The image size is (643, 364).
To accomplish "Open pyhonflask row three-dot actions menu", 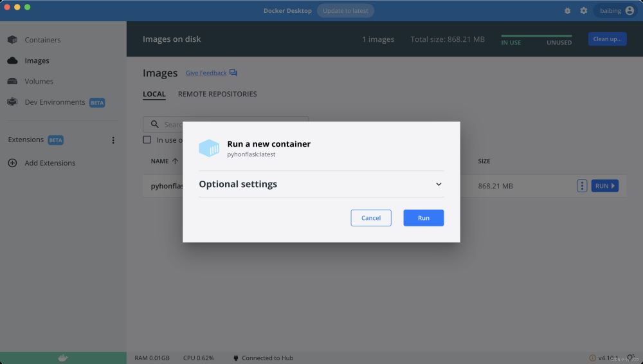I will pyautogui.click(x=582, y=186).
